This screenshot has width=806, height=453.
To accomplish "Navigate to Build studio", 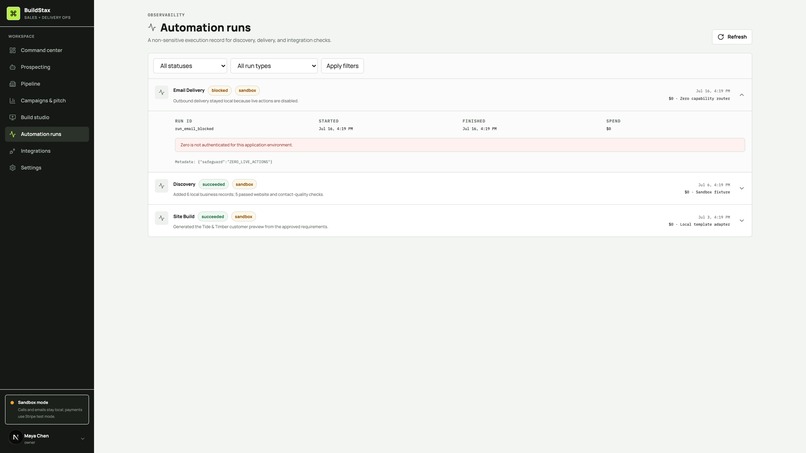I will click(x=47, y=117).
